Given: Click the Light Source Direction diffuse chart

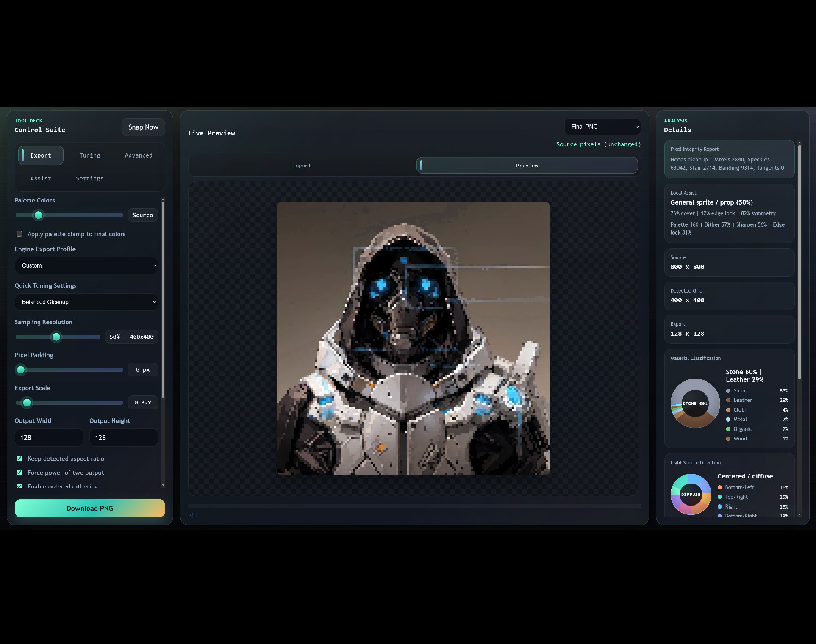Looking at the screenshot, I should click(x=691, y=495).
